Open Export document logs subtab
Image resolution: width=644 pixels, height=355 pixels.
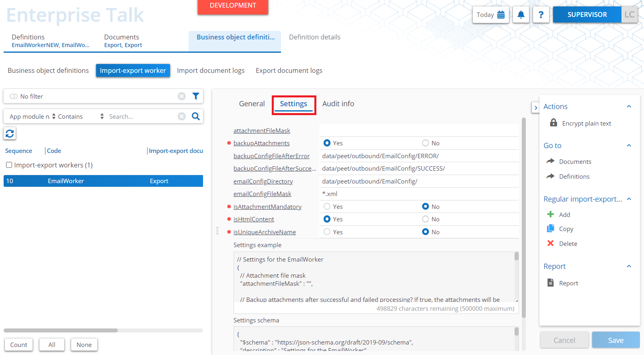(289, 70)
